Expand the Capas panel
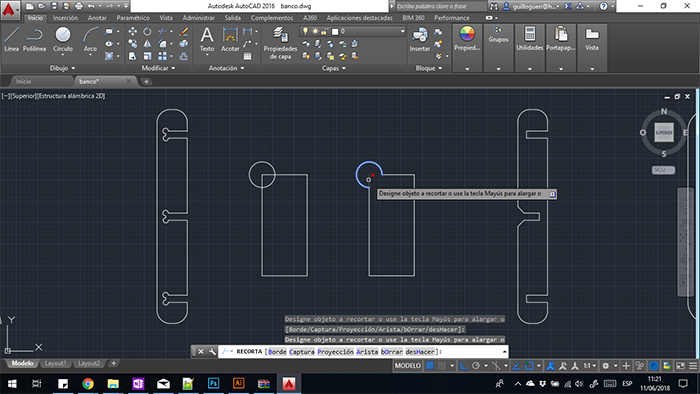Screen dimensions: 700x394 (333, 68)
